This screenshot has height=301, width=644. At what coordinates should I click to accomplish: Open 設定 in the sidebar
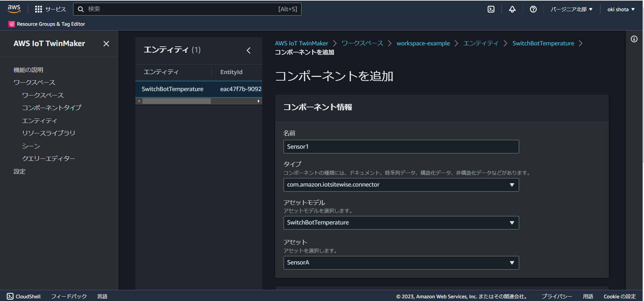(20, 172)
